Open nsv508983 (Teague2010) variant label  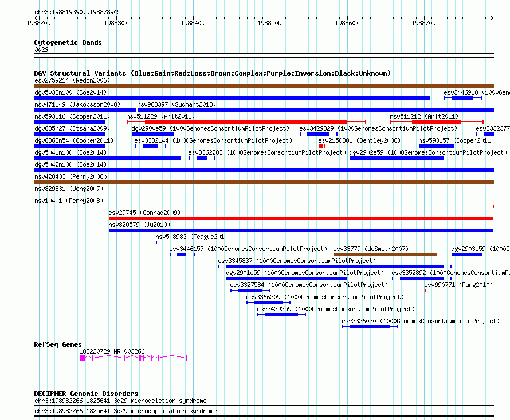click(193, 237)
